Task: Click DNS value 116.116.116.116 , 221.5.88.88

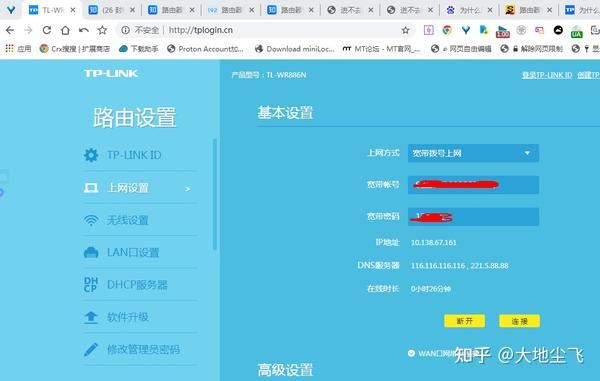Action: tap(460, 265)
